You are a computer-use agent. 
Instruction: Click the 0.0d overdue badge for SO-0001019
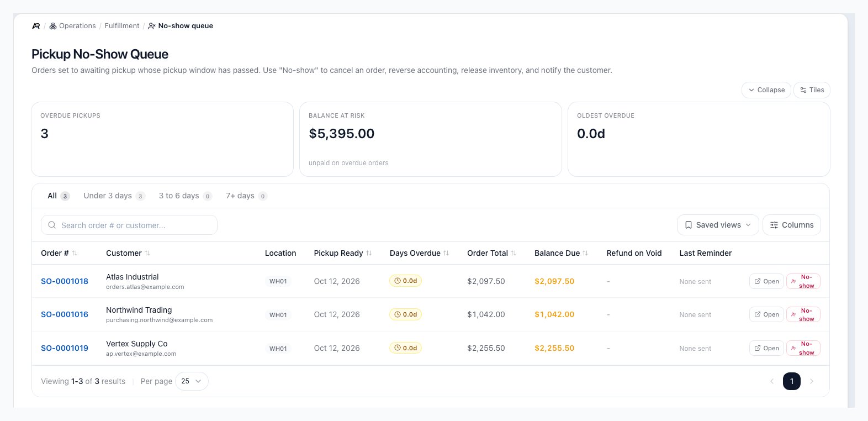click(x=406, y=348)
